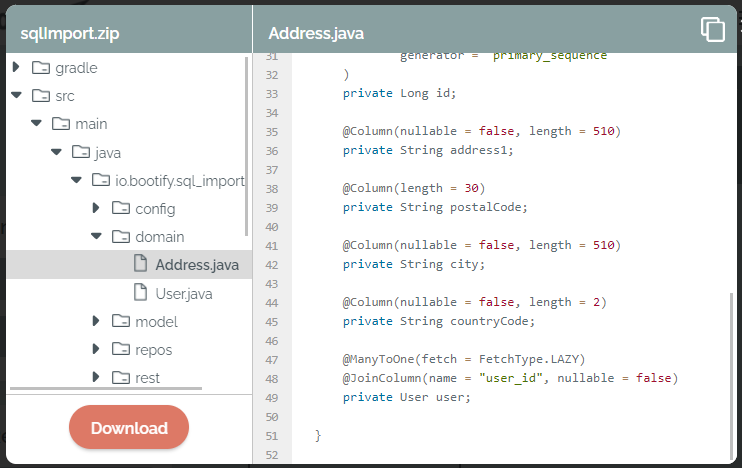Image resolution: width=742 pixels, height=468 pixels.
Task: Click the '@JoinColumn' user_id annotation line
Action: tap(510, 378)
